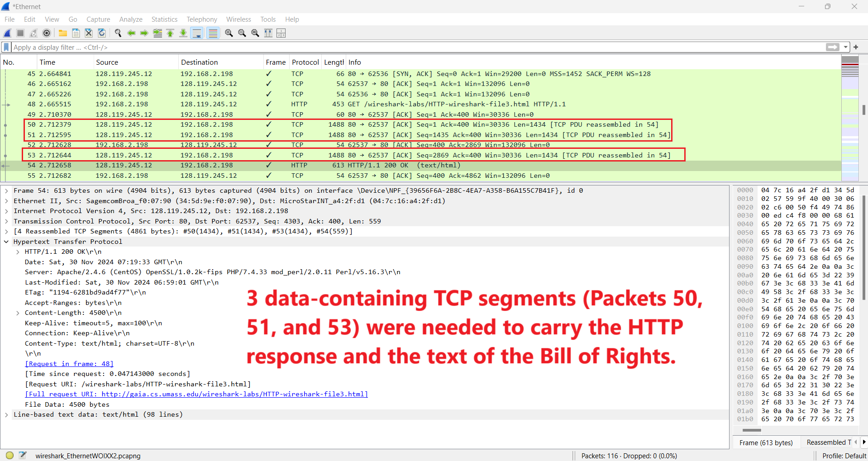Follow the Request in frame: 48 link
The image size is (868, 461).
69,364
